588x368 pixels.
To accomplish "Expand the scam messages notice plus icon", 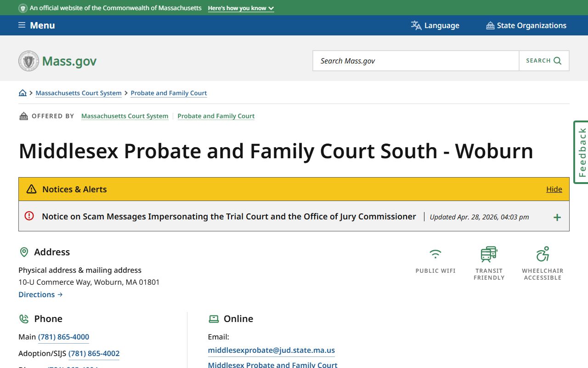I will pos(557,217).
